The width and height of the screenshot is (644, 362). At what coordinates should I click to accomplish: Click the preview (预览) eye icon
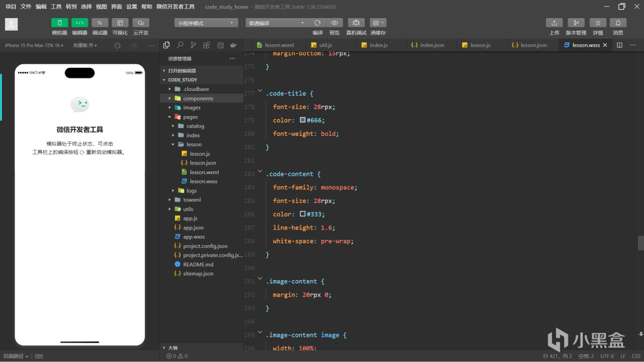(334, 23)
